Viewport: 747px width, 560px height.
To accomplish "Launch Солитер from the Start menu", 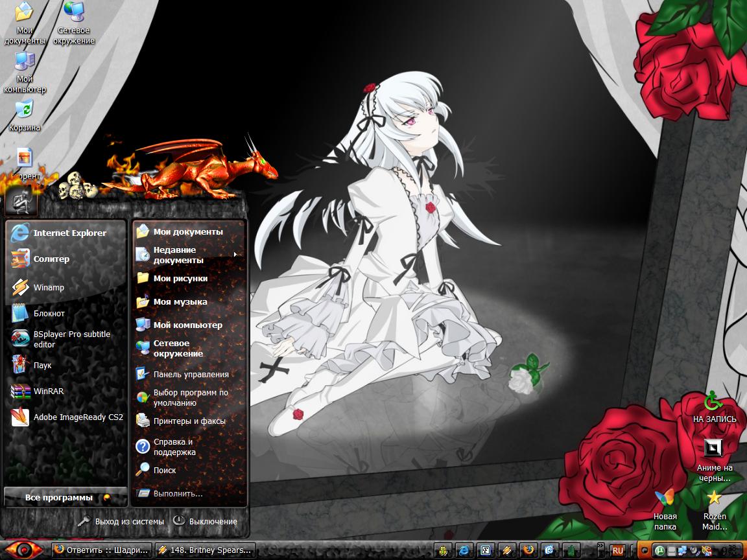I will pos(66,259).
